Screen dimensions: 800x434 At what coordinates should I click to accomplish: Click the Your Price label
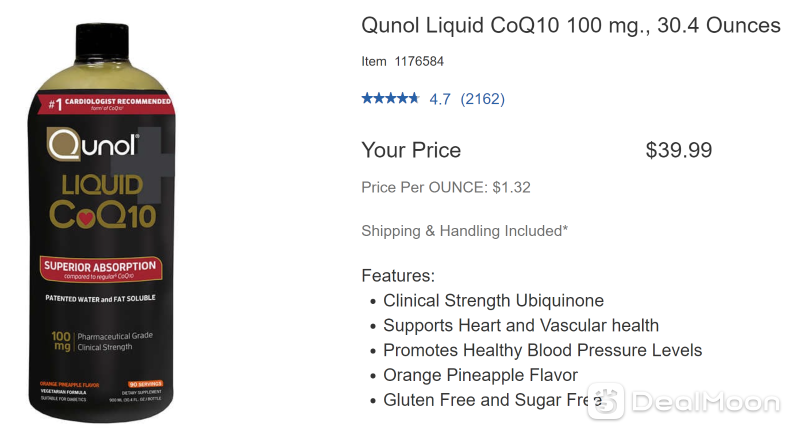coord(411,150)
